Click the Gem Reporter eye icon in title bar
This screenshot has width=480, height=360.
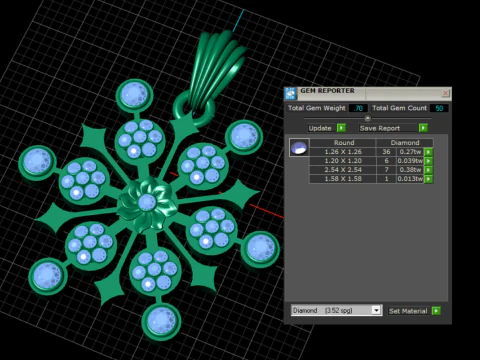(x=290, y=94)
